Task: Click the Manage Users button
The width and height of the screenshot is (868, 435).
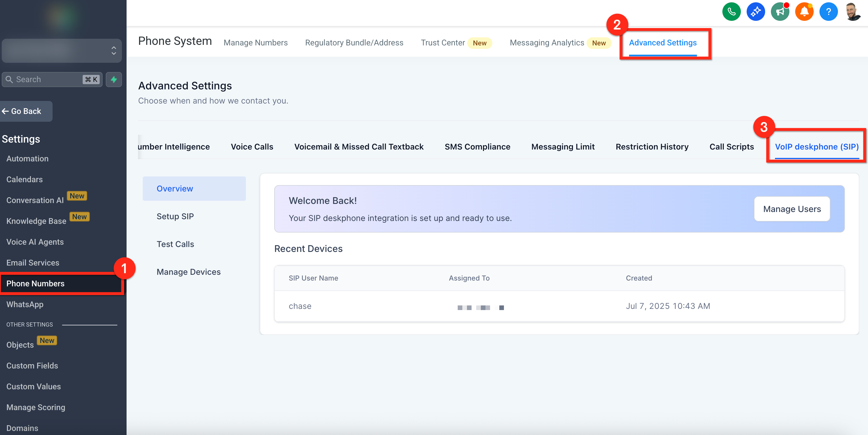Action: [791, 209]
